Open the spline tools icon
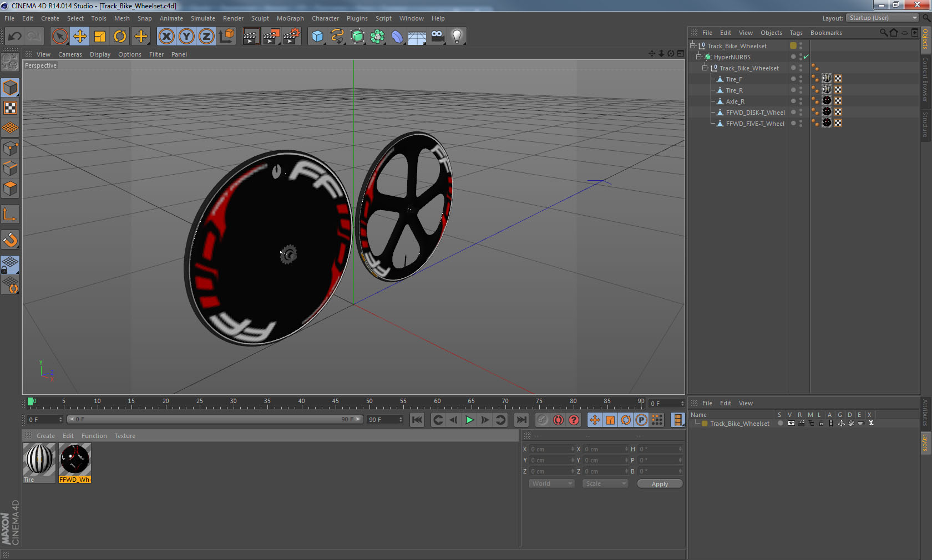Image resolution: width=932 pixels, height=560 pixels. coord(337,37)
